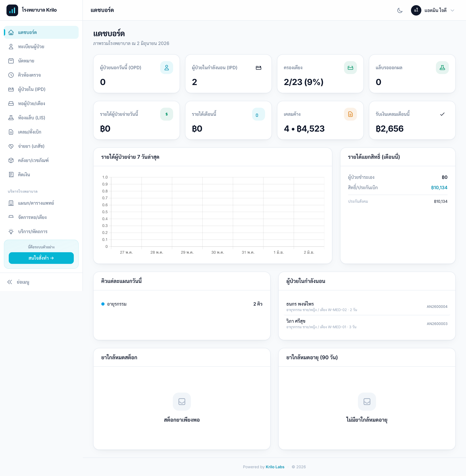The height and width of the screenshot is (476, 466).
Task: Click the calendar icon for นัดหมาย
Action: click(11, 61)
